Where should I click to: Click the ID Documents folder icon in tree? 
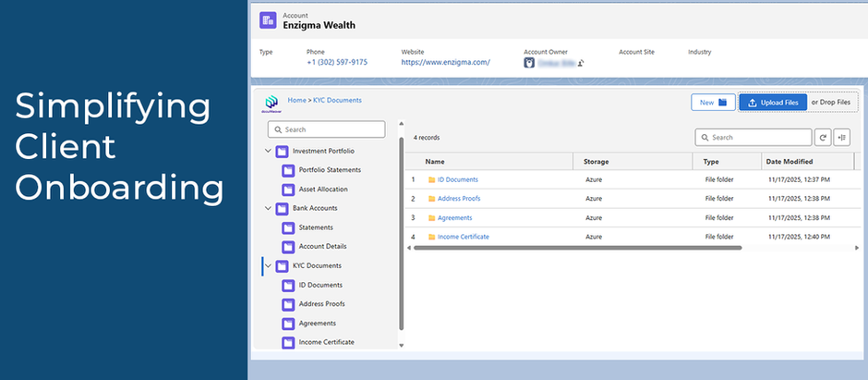point(288,286)
